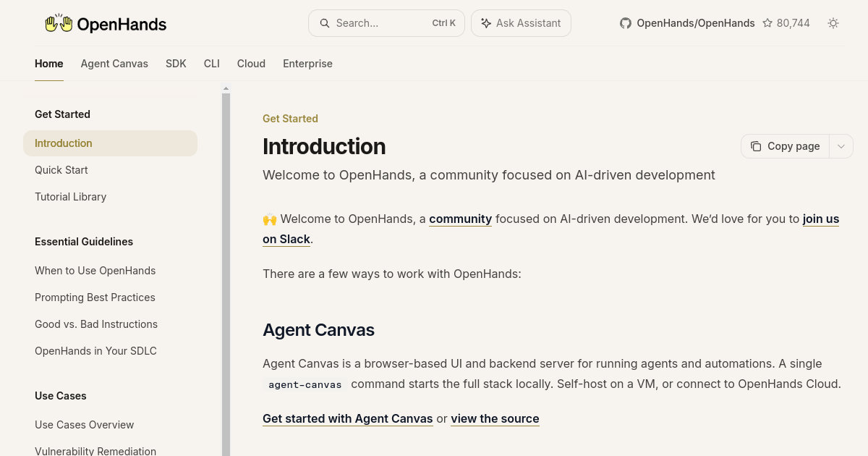Go to the CLI tab
This screenshot has width=868, height=456.
[x=212, y=64]
